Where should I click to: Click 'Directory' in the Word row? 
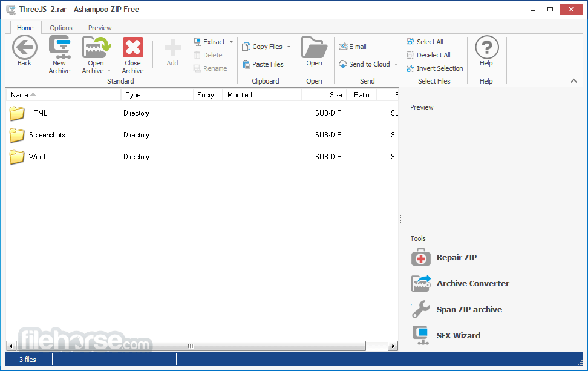[136, 157]
